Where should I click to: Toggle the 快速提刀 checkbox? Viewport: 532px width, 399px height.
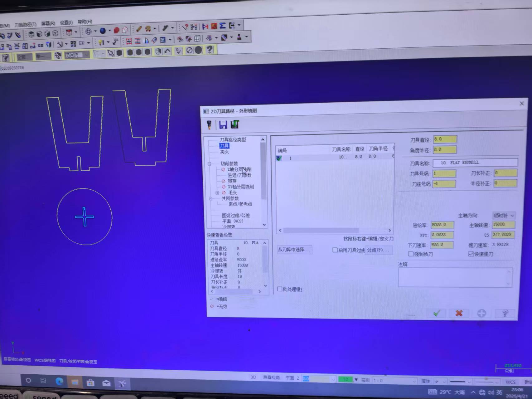[x=471, y=254]
